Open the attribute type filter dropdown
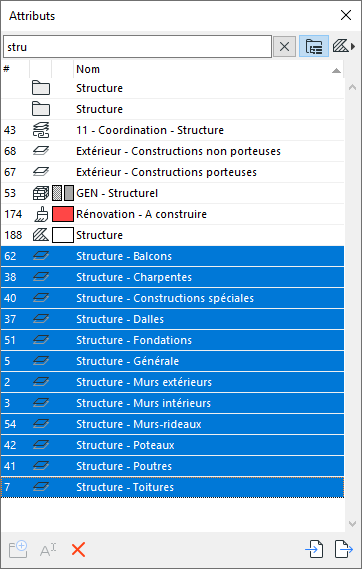This screenshot has width=362, height=569. [x=344, y=46]
